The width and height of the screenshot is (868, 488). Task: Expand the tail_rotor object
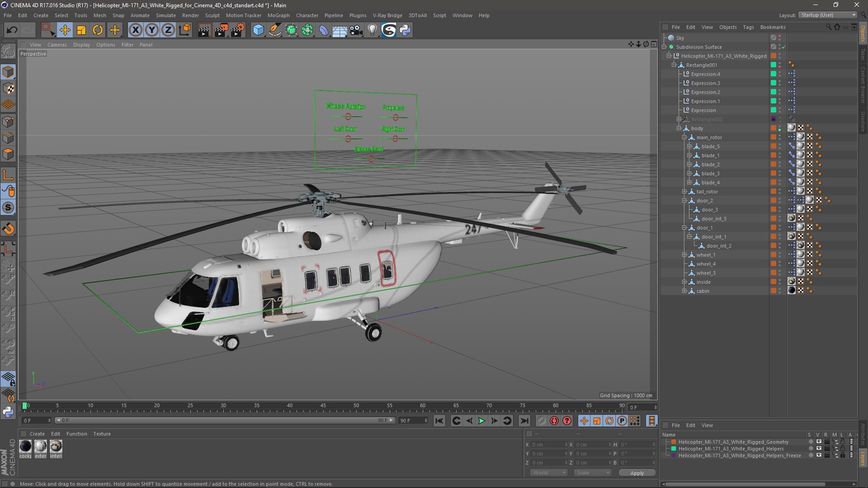[x=684, y=192]
